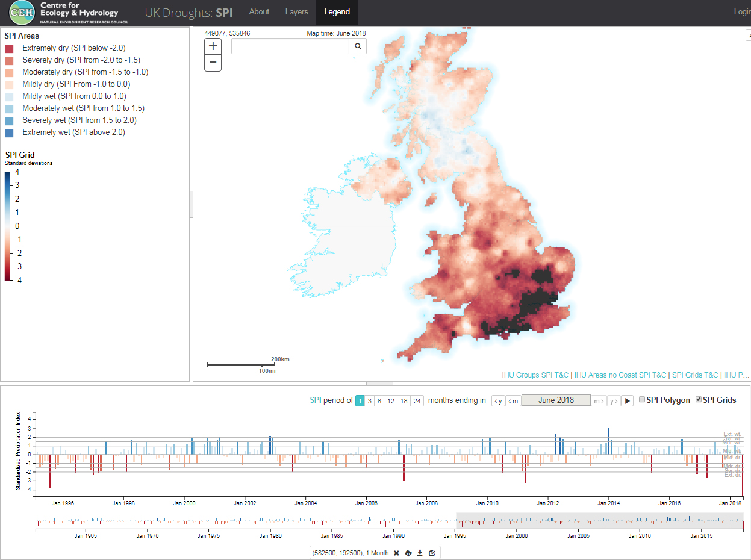Step back one month with m stepper
The image size is (751, 560).
(x=513, y=399)
